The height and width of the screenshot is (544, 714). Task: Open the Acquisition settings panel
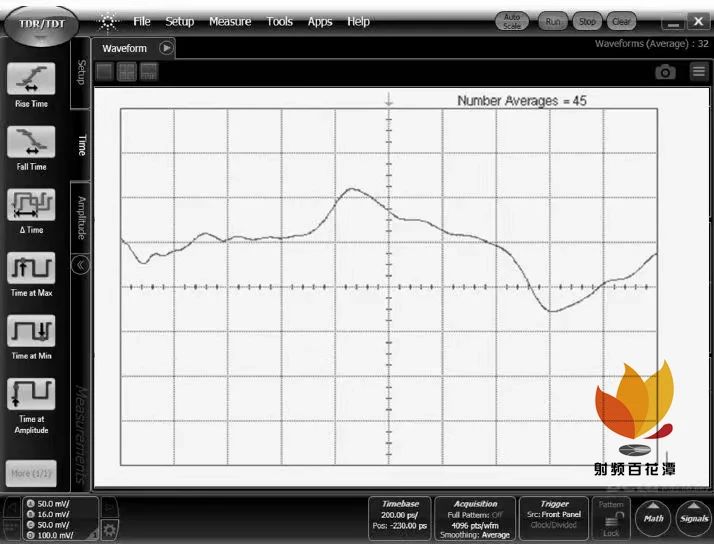pyautogui.click(x=475, y=519)
